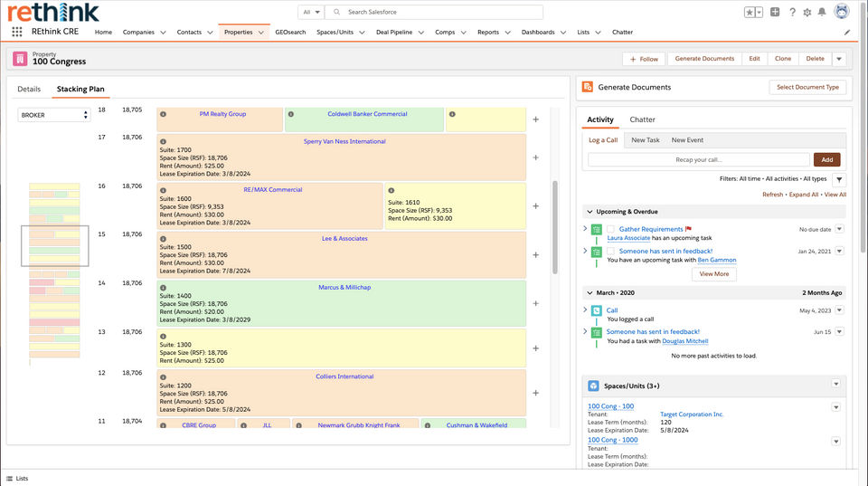
Task: Expand more actions arrow next to Delete
Action: tap(839, 59)
